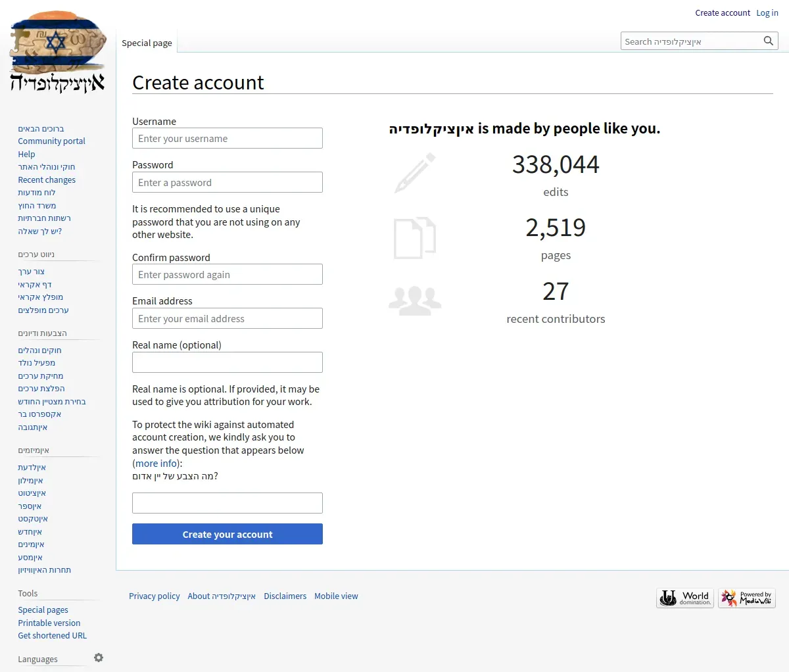The width and height of the screenshot is (789, 672).
Task: Open the אילדעת sidebar link
Action: coord(32,467)
